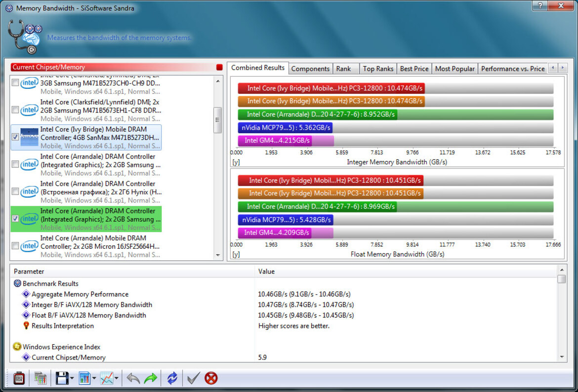Screen dimensions: 578x392
Task: Open the Performance vs. Price tab
Action: pyautogui.click(x=513, y=69)
